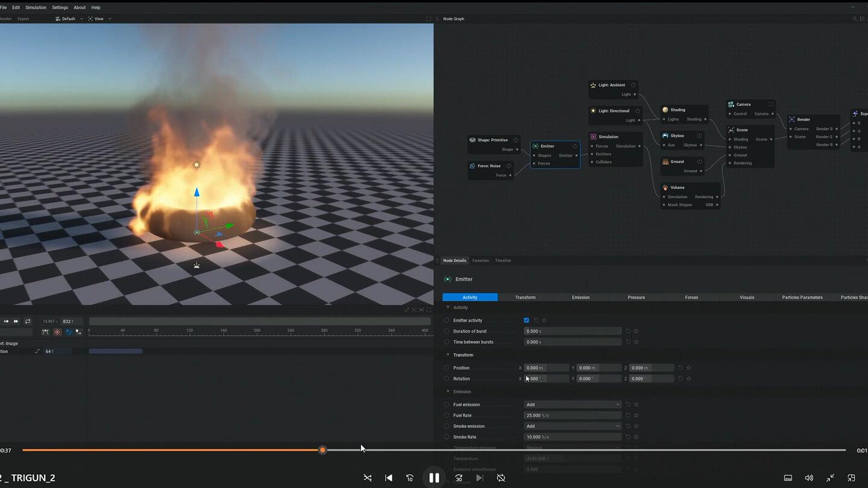Click the timeline ruler at frame 200
Viewport: 868px width, 488px height.
[x=257, y=331]
